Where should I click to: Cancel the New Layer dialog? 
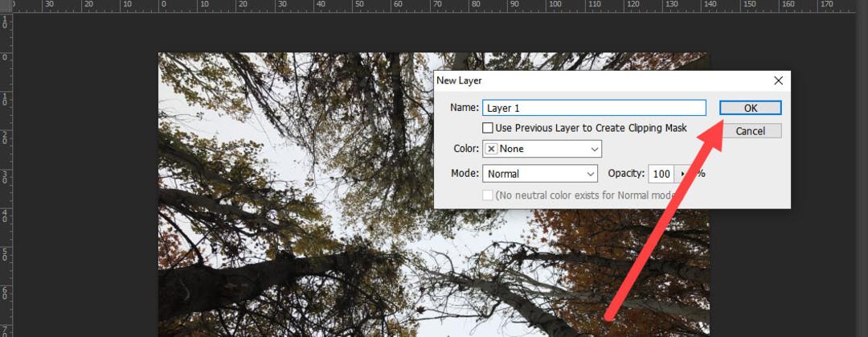click(x=750, y=131)
